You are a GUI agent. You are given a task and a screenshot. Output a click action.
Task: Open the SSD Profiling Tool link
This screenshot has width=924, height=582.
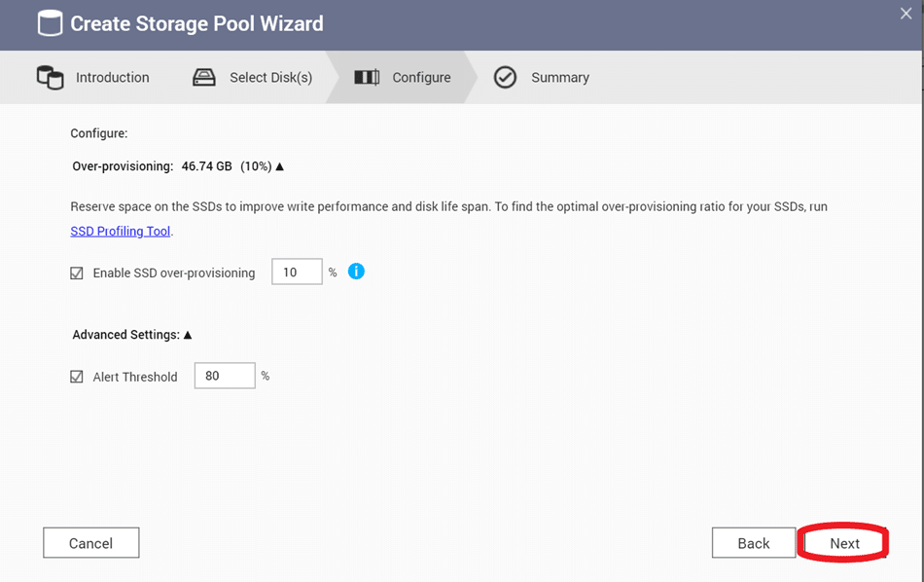pyautogui.click(x=121, y=232)
